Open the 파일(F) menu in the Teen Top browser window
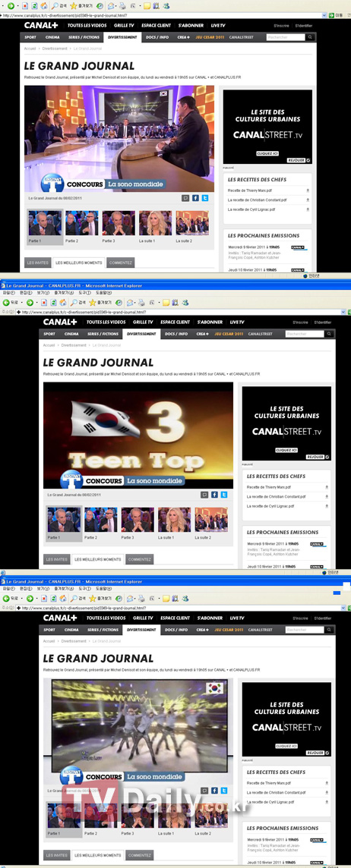 click(x=9, y=292)
